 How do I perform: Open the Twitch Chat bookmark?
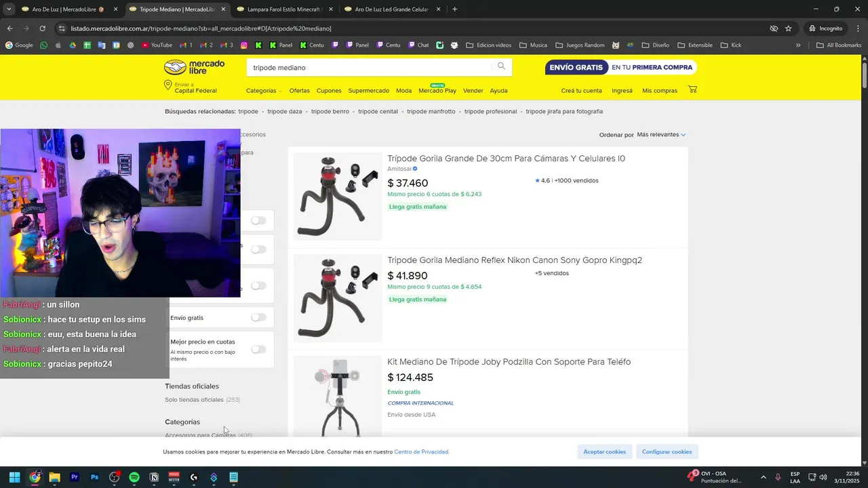pos(418,45)
